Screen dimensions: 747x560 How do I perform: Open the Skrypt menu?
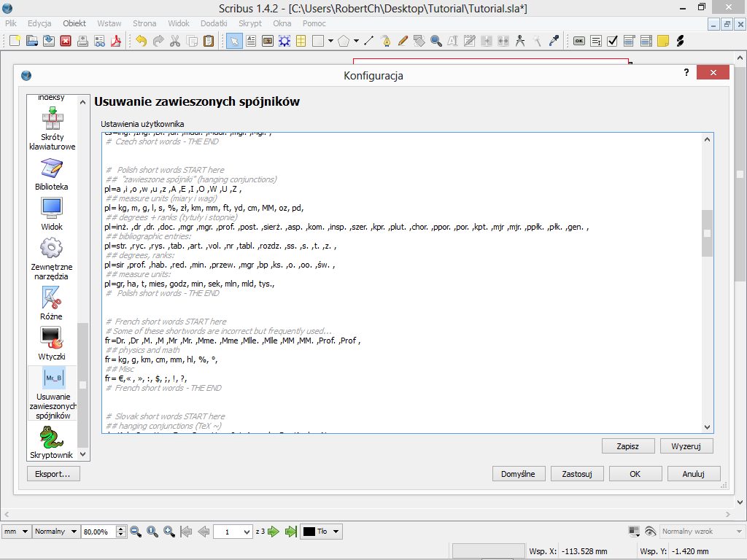point(249,23)
